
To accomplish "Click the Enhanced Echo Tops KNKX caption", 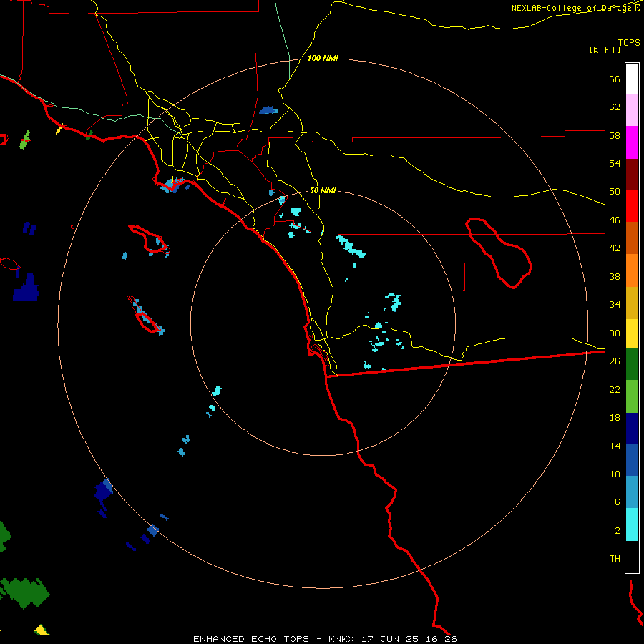I will click(x=325, y=639).
